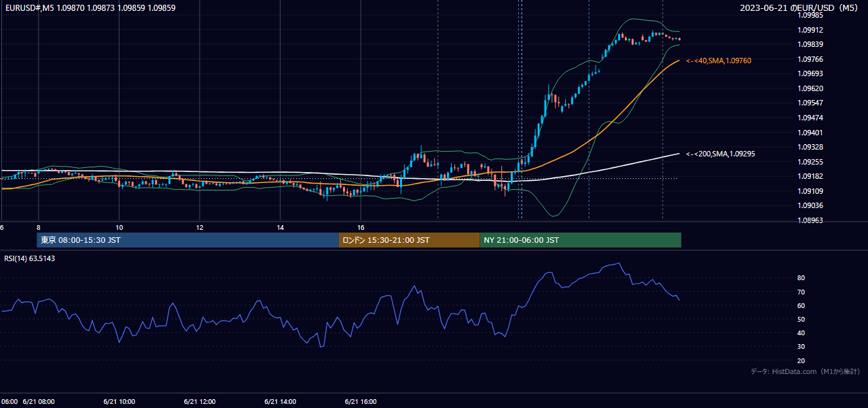Image resolution: width=868 pixels, height=408 pixels.
Task: Click the RSI 70 level label
Action: (x=801, y=292)
